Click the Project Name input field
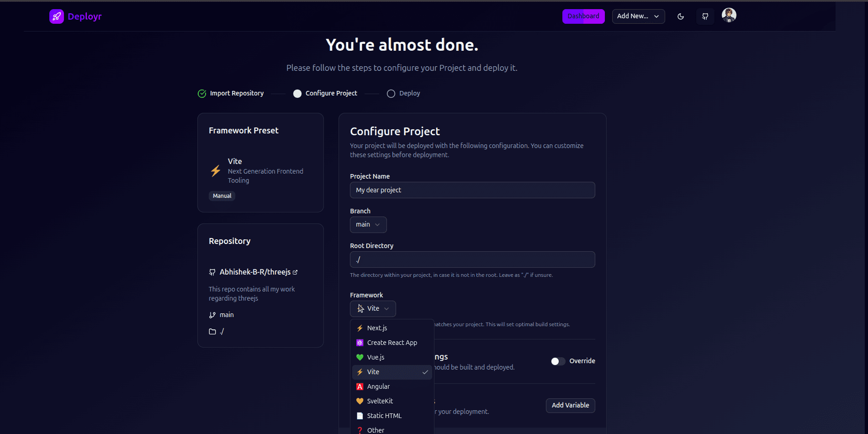Viewport: 868px width, 434px height. point(472,190)
